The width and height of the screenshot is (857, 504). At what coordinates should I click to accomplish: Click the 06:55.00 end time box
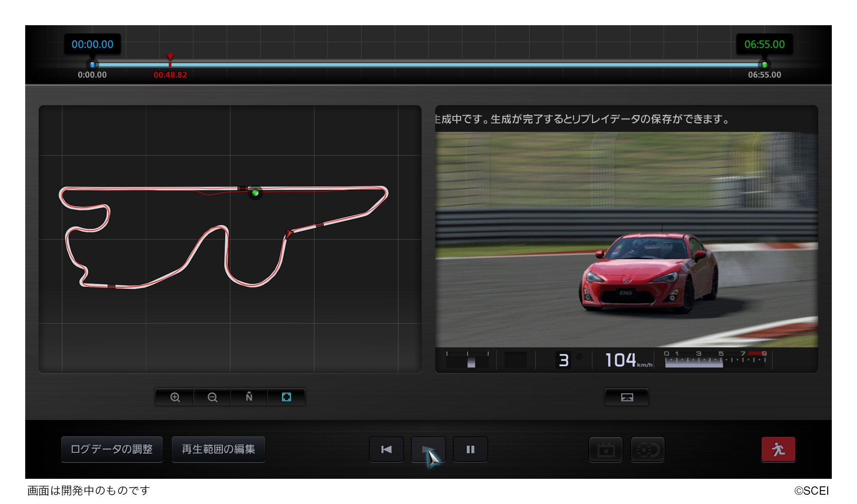click(764, 44)
